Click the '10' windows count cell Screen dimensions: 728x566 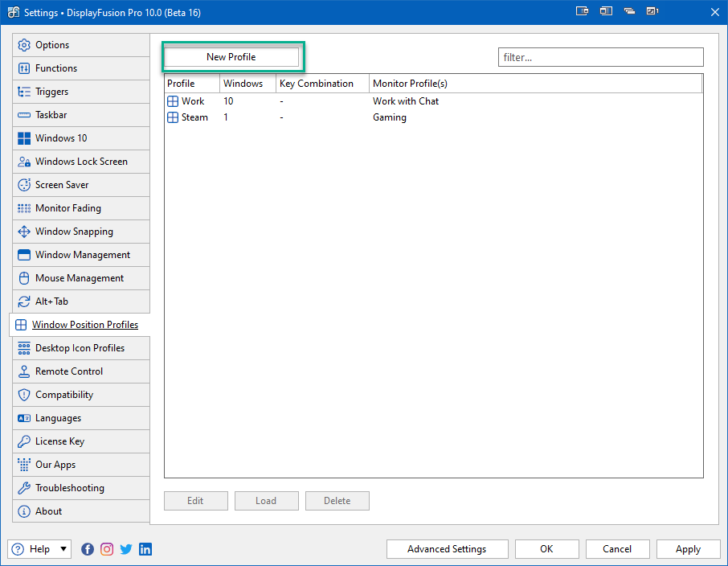(228, 101)
